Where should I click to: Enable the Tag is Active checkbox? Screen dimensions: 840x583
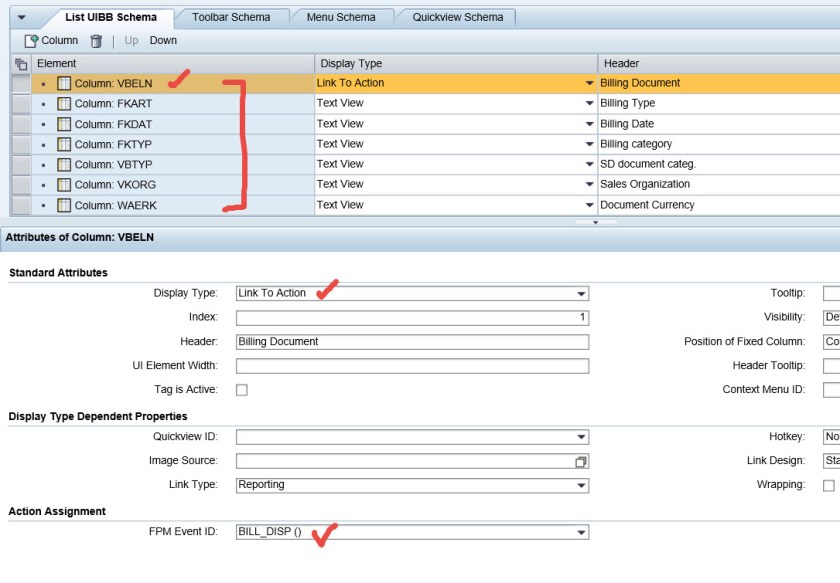pyautogui.click(x=242, y=390)
